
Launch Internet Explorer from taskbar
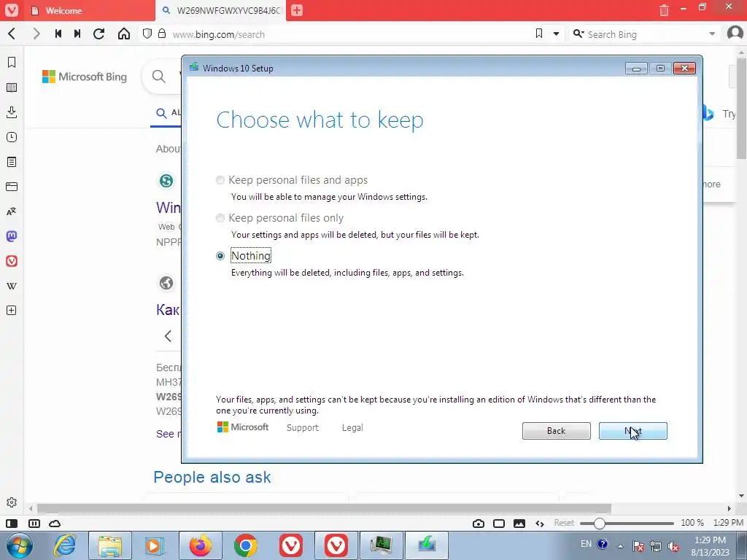pyautogui.click(x=65, y=545)
